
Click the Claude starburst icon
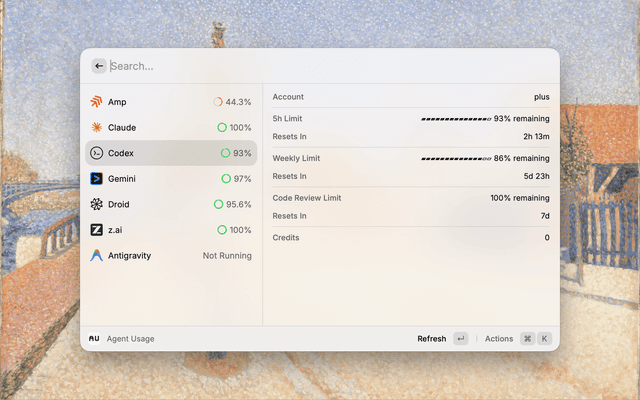(96, 128)
